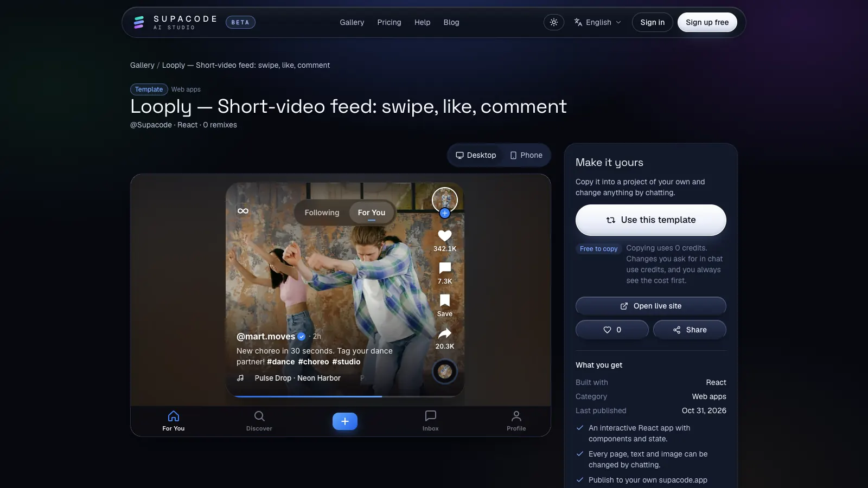Open the Profile tab icon
This screenshot has height=488, width=868.
click(x=516, y=416)
